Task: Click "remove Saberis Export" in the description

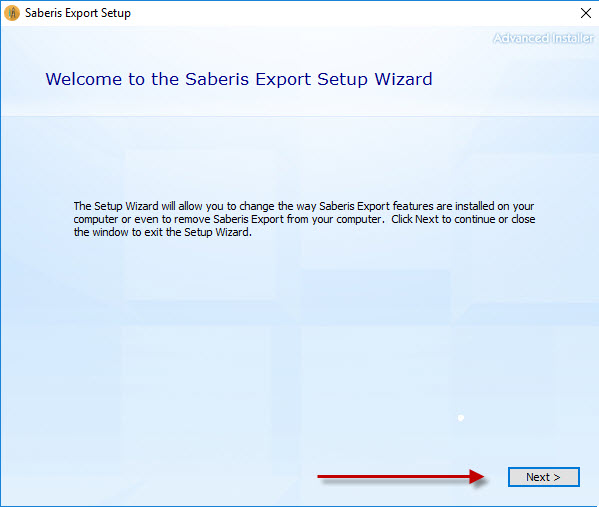Action: (x=229, y=219)
